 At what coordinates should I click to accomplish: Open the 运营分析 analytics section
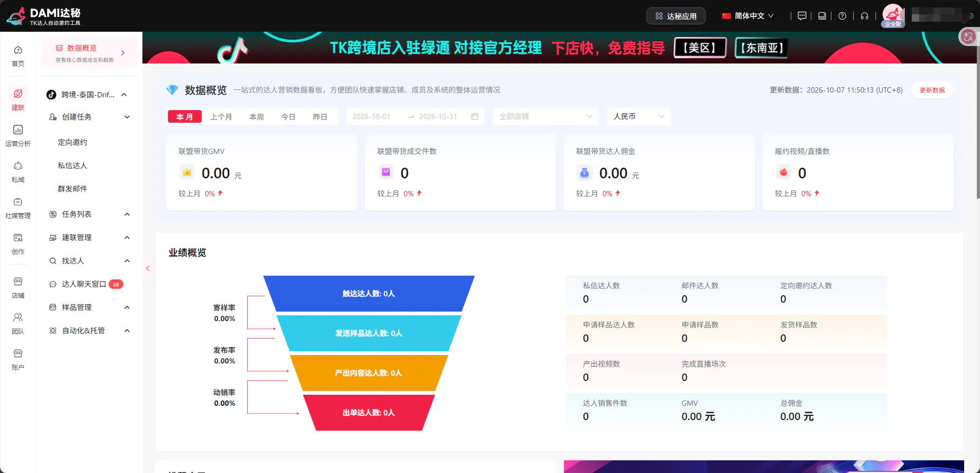[x=18, y=136]
